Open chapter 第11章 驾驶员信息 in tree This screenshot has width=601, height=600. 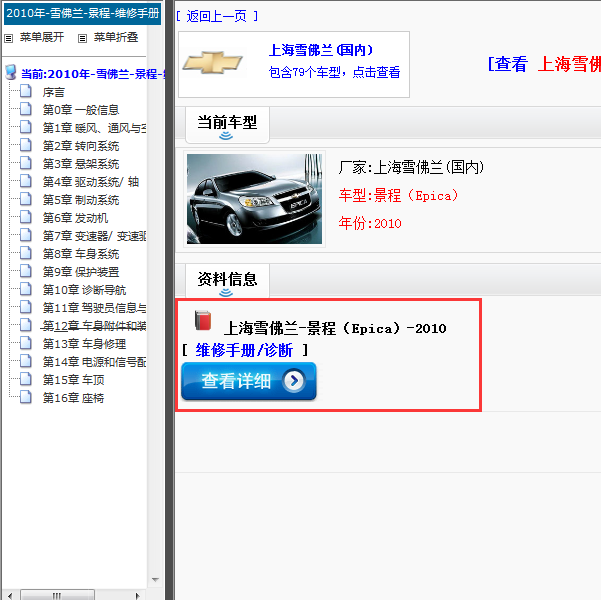94,308
